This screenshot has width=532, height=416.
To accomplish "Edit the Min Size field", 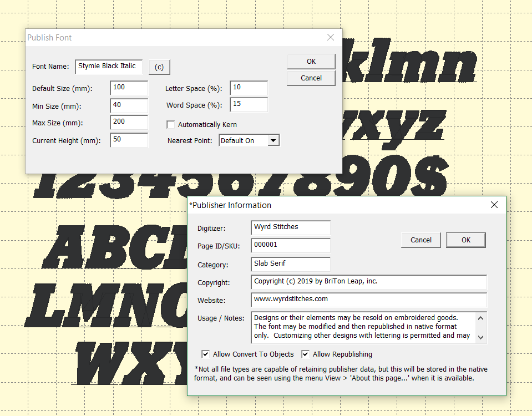I will 129,105.
